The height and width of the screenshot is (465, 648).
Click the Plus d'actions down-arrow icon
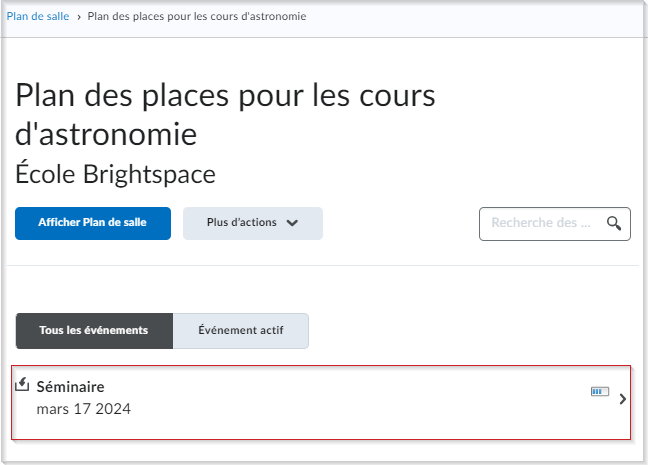click(292, 223)
